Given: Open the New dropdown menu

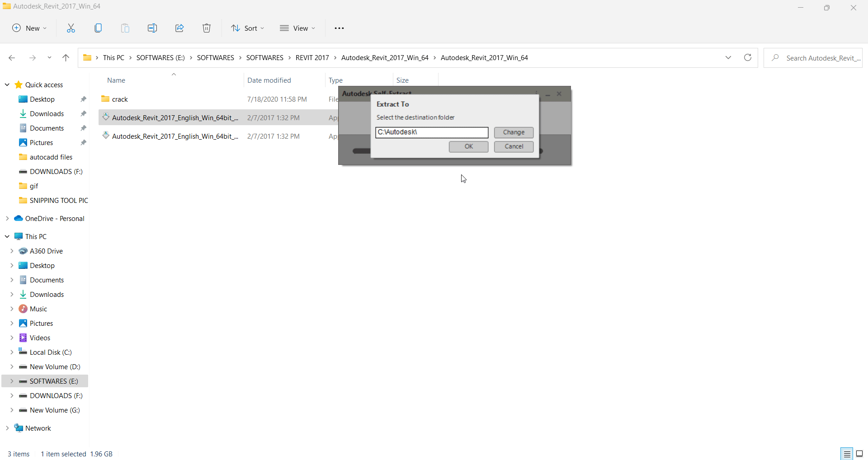Looking at the screenshot, I should [29, 28].
